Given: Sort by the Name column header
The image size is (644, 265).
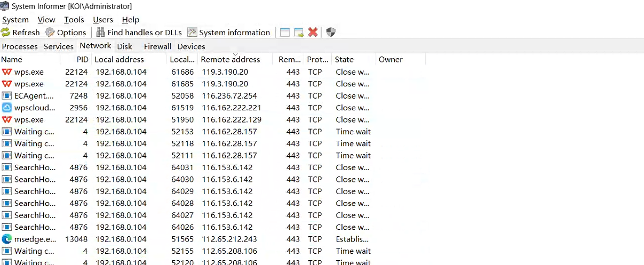Looking at the screenshot, I should click(x=30, y=59).
